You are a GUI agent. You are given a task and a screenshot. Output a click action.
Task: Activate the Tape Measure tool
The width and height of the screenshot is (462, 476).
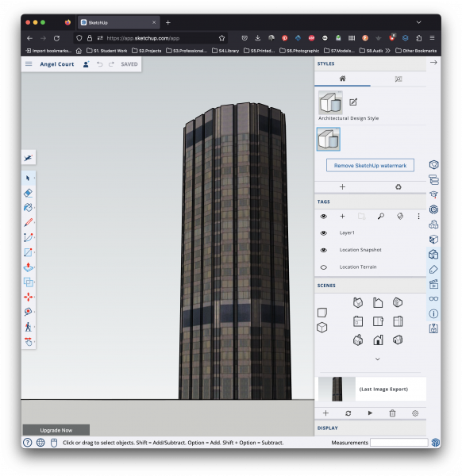tap(29, 312)
